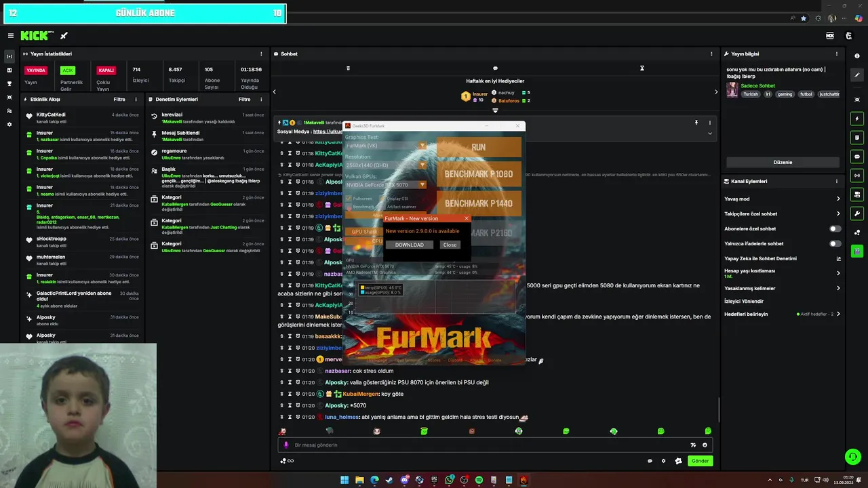Expand Hesap yaşı kısıtlaması settings
Image resolution: width=868 pixels, height=488 pixels.
click(x=838, y=273)
